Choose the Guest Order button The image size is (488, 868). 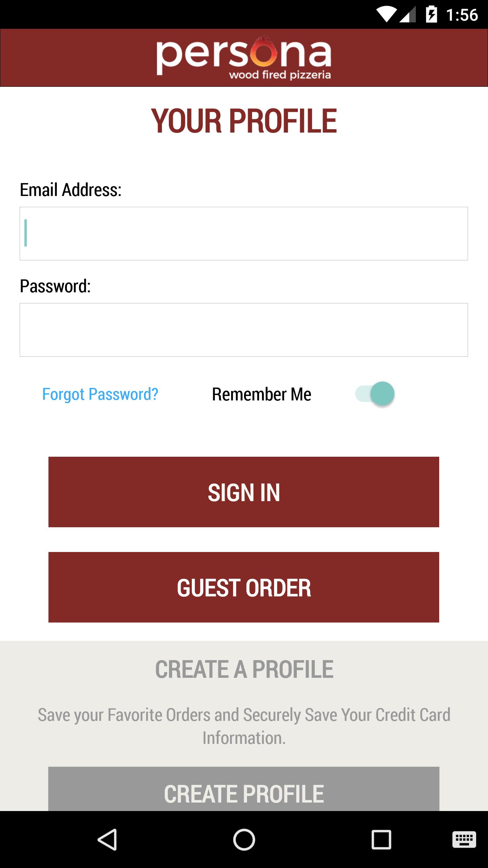point(244,587)
